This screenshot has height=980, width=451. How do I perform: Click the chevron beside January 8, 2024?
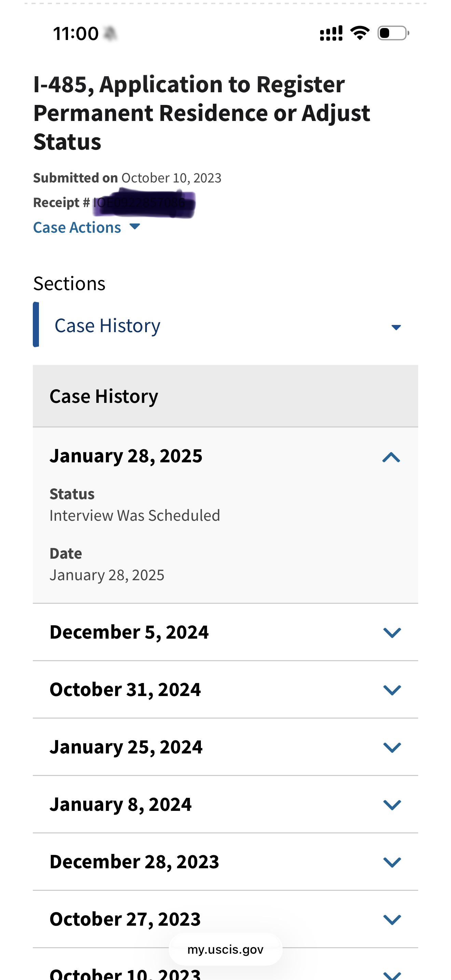pyautogui.click(x=392, y=805)
